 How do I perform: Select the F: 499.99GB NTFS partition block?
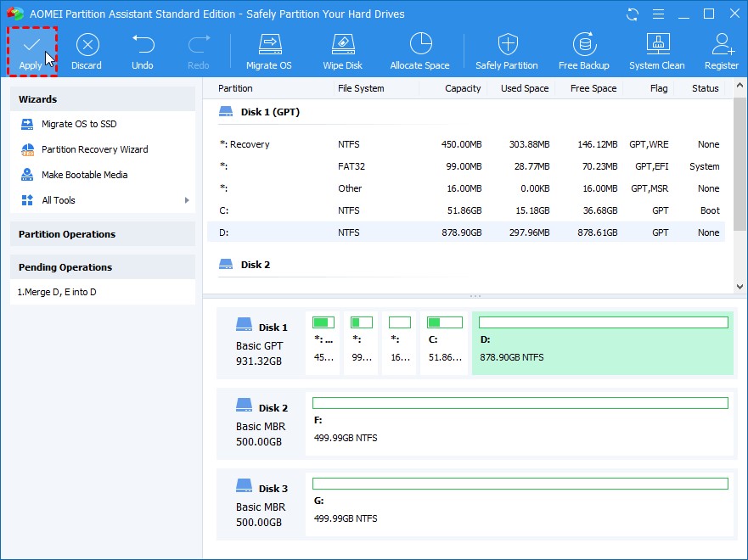click(x=520, y=423)
